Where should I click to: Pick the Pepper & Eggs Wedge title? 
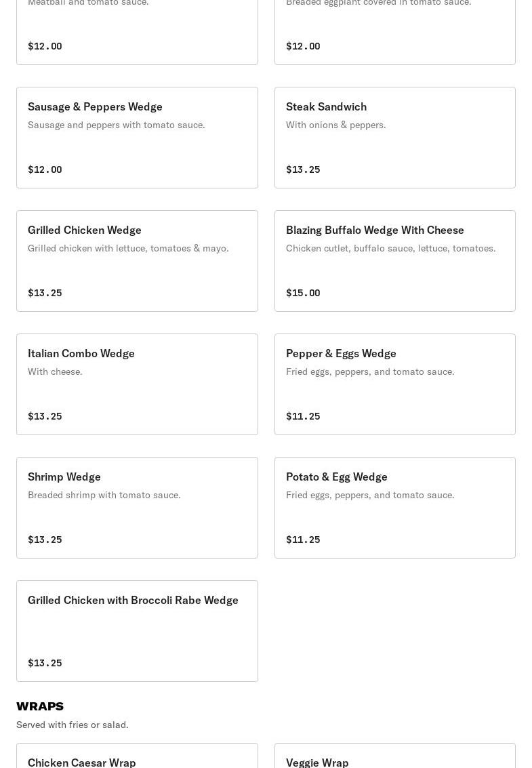click(341, 353)
